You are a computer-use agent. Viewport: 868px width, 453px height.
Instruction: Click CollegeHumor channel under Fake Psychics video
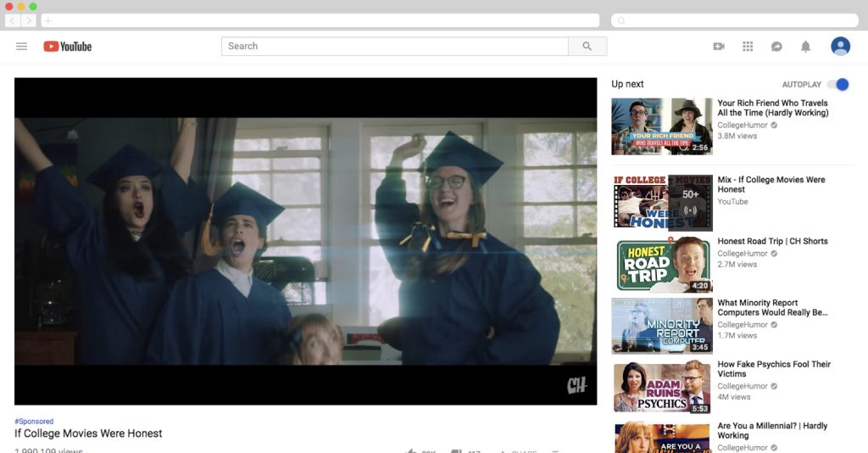[743, 387]
